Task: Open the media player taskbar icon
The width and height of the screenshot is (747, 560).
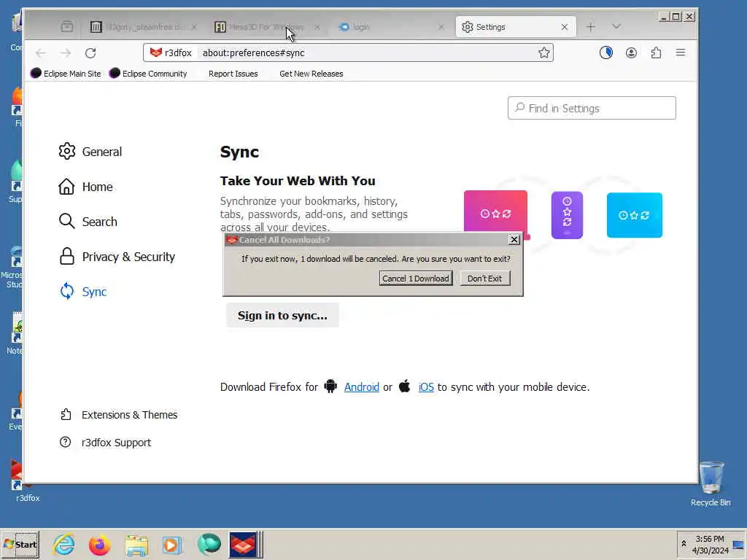Action: pos(172,544)
